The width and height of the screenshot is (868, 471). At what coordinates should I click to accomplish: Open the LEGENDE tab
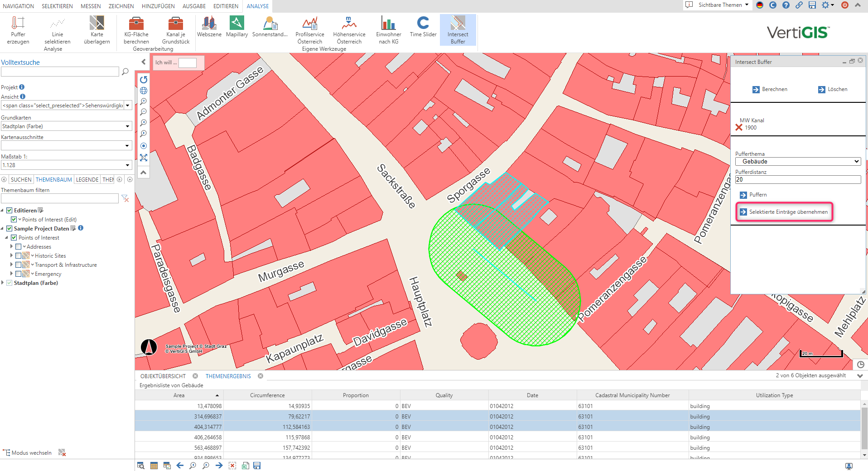(x=87, y=180)
